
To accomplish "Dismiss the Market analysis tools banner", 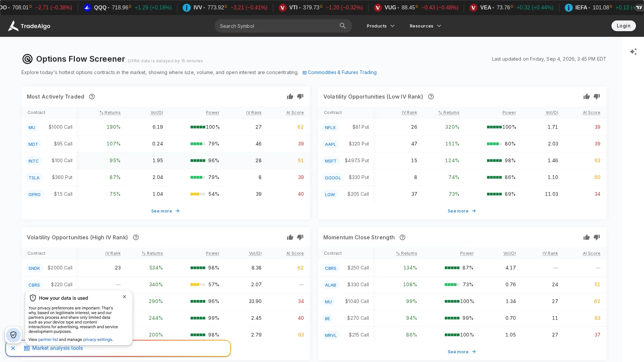I will click(x=13, y=348).
